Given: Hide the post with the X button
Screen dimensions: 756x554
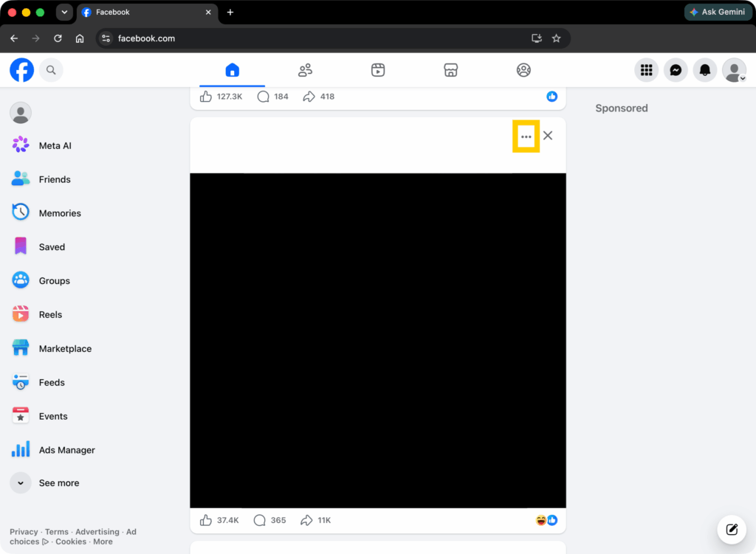Looking at the screenshot, I should (x=548, y=136).
